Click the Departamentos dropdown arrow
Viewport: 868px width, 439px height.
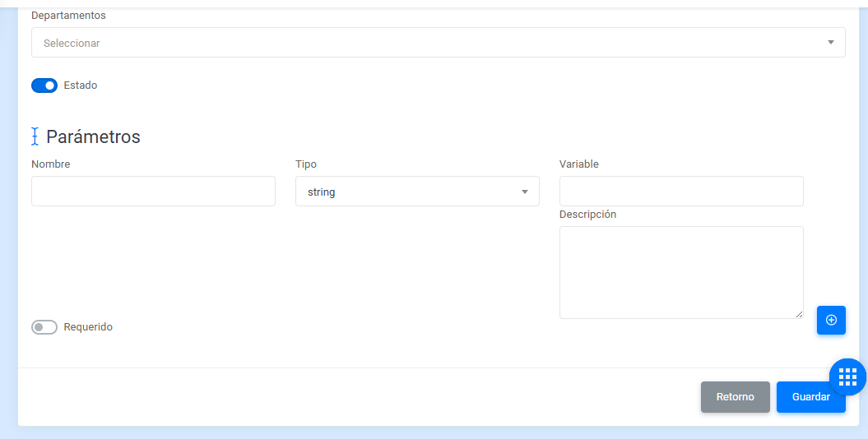tap(830, 43)
